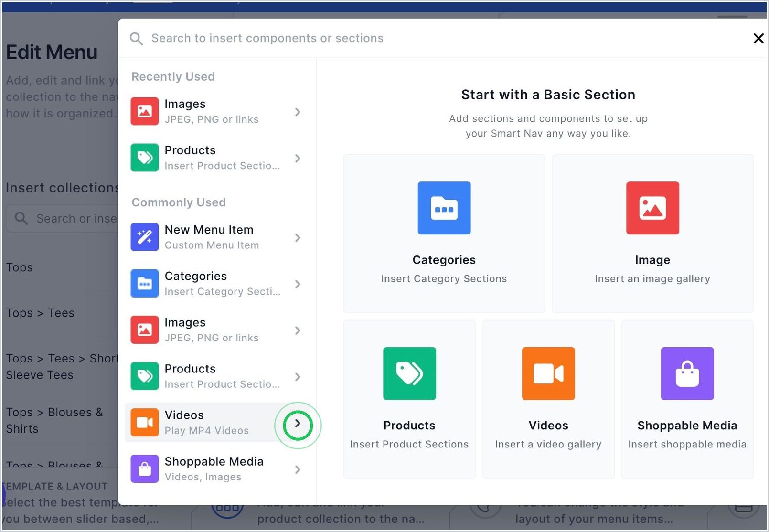The width and height of the screenshot is (769, 532).
Task: Expand Images chevron under Commonly Used
Action: [x=298, y=330]
